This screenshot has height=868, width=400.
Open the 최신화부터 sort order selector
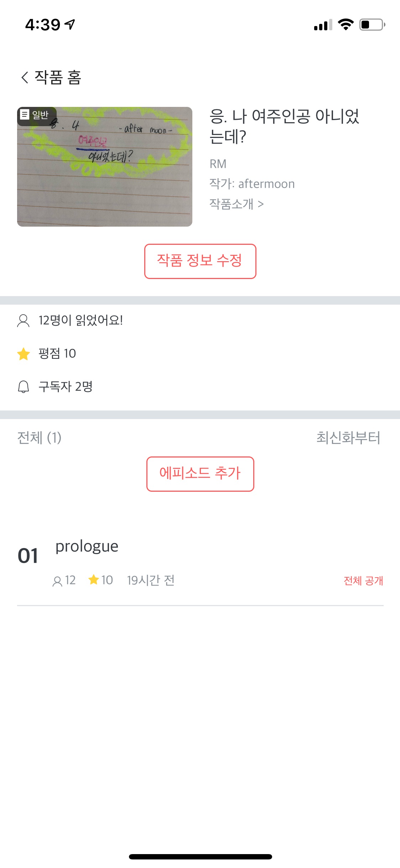348,438
